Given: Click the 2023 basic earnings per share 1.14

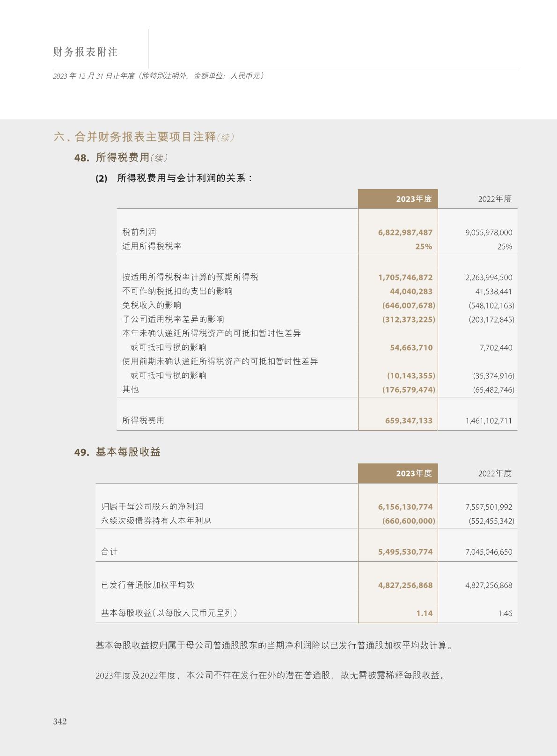Looking at the screenshot, I should coord(424,613).
